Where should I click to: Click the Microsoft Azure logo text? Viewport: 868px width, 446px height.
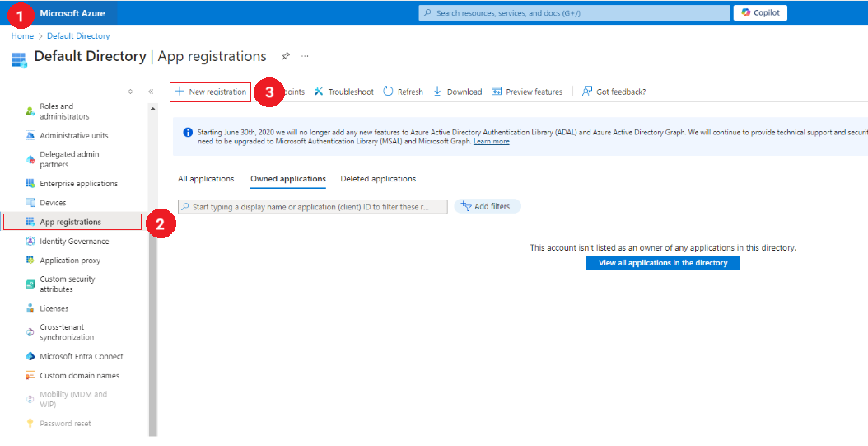click(72, 13)
